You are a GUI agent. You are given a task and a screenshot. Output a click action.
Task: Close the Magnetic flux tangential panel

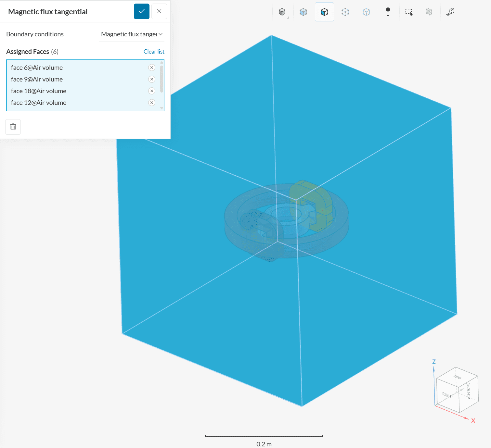click(159, 11)
